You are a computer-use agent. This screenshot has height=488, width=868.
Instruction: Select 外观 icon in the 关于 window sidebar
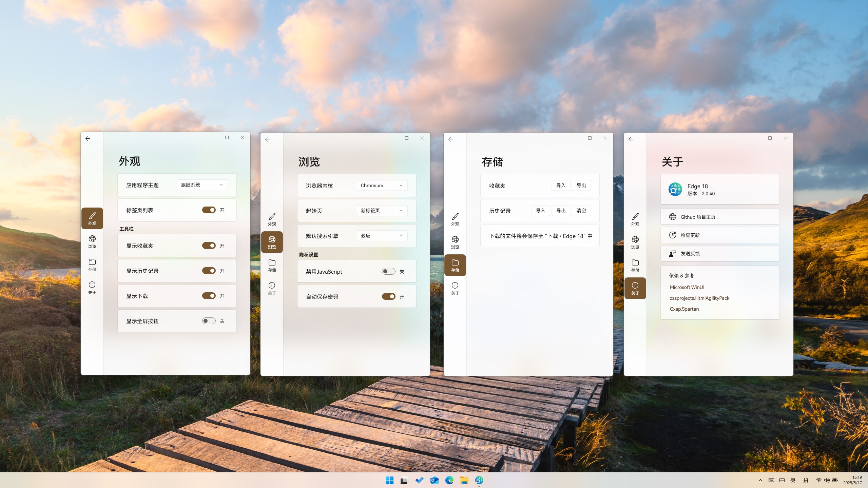point(635,219)
